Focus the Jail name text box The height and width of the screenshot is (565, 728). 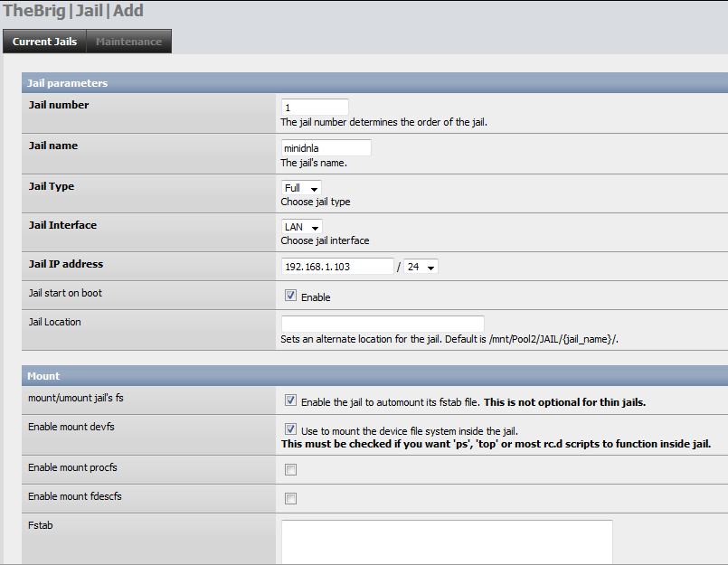tap(326, 148)
